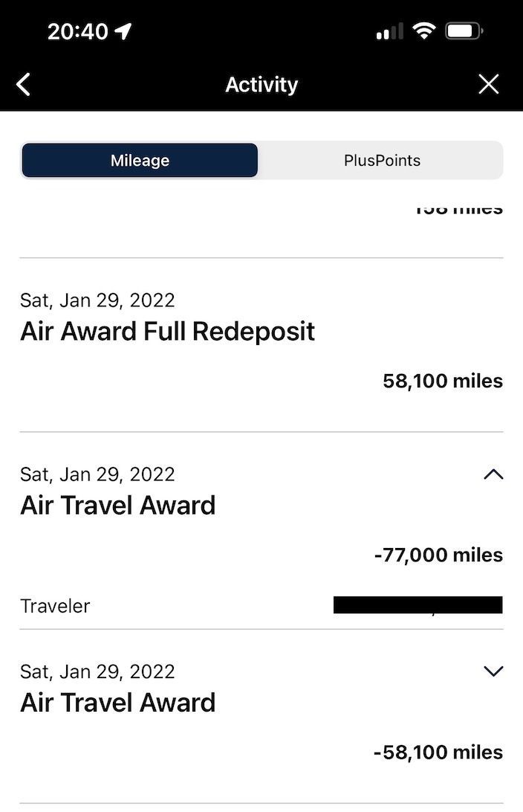Tap the -77,000 miles amount
Image resolution: width=523 pixels, height=812 pixels.
438,555
